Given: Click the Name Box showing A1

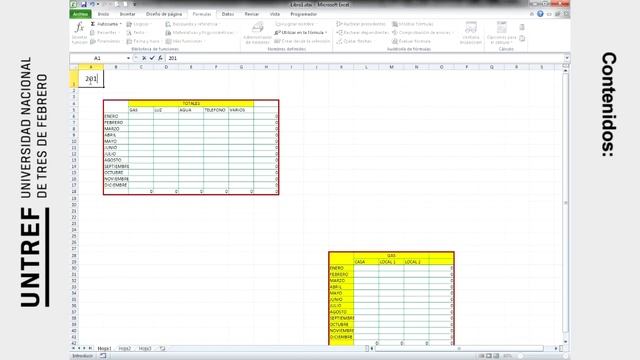Looking at the screenshot, I should pyautogui.click(x=98, y=58).
